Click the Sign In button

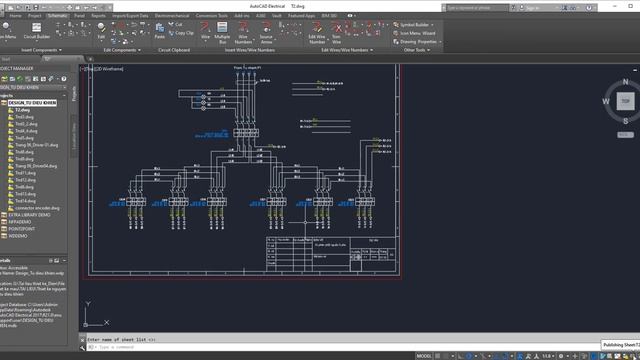(533, 8)
